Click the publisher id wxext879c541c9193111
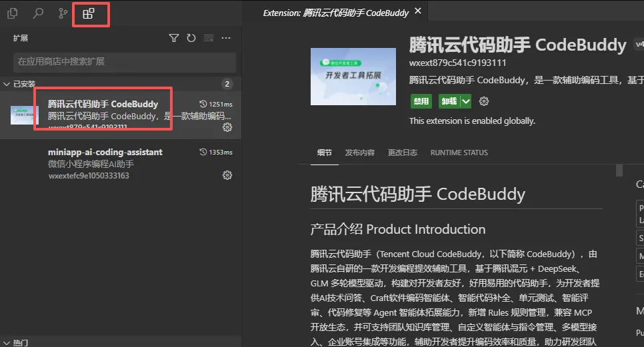The height and width of the screenshot is (347, 644). point(457,63)
